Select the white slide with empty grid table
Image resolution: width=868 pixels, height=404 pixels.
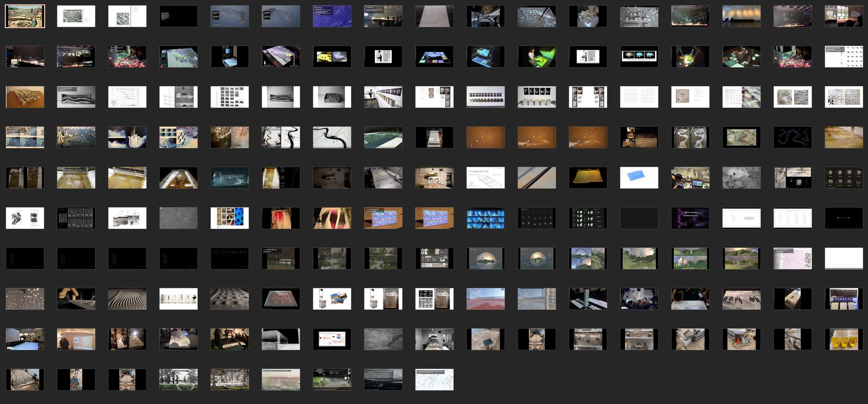point(639,97)
